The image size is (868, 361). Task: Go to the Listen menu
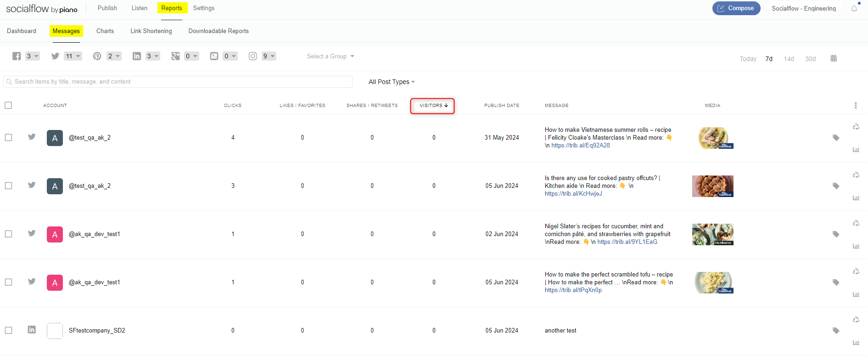(140, 8)
